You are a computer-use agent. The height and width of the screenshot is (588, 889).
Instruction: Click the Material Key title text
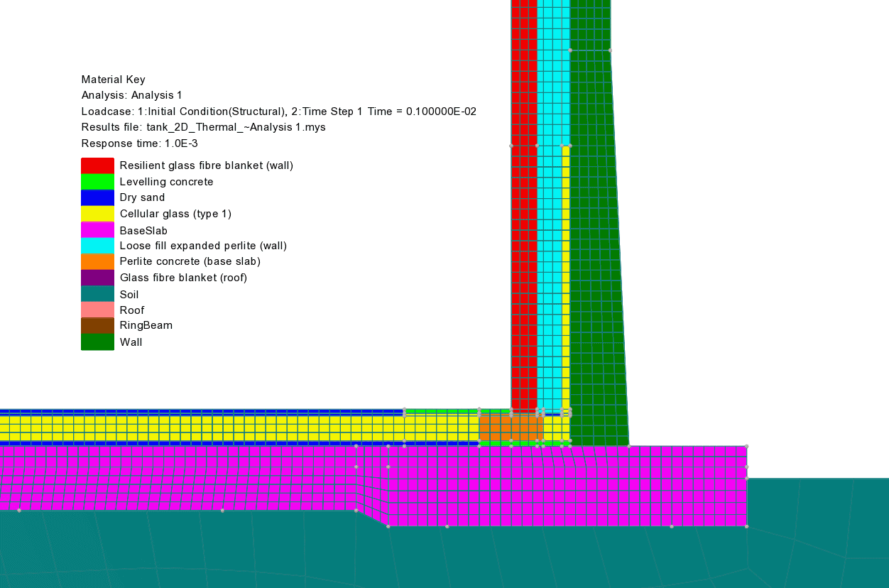113,80
